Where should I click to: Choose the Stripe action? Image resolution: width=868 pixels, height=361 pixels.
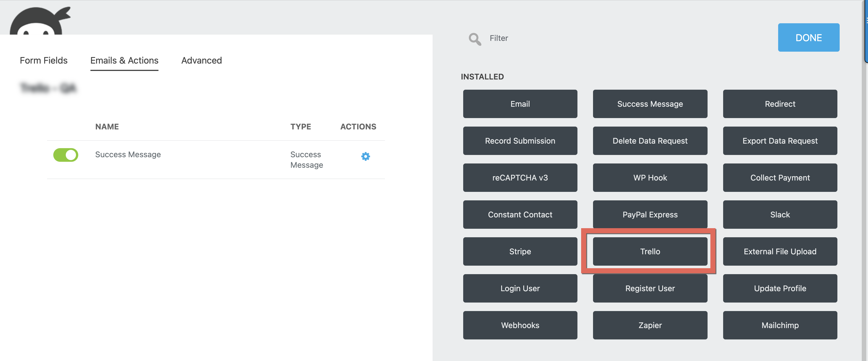(520, 251)
